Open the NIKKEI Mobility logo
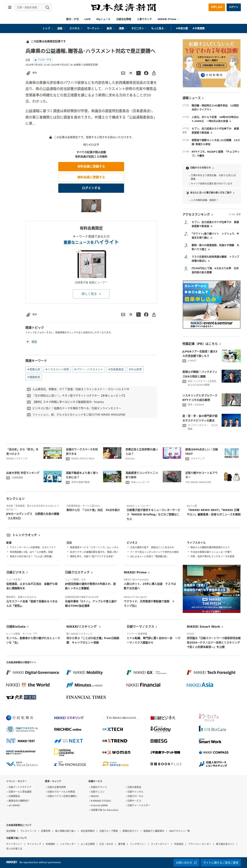 pyautogui.click(x=85, y=673)
